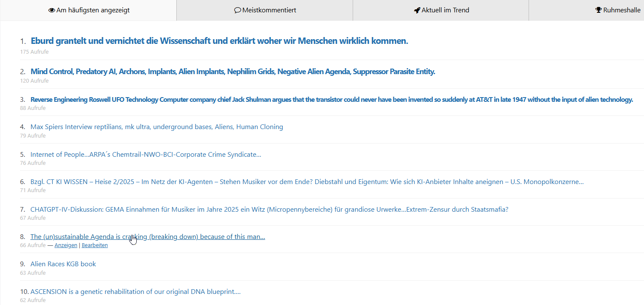Click Bearbeiten under the eighth post
The width and height of the screenshot is (644, 305).
click(95, 245)
